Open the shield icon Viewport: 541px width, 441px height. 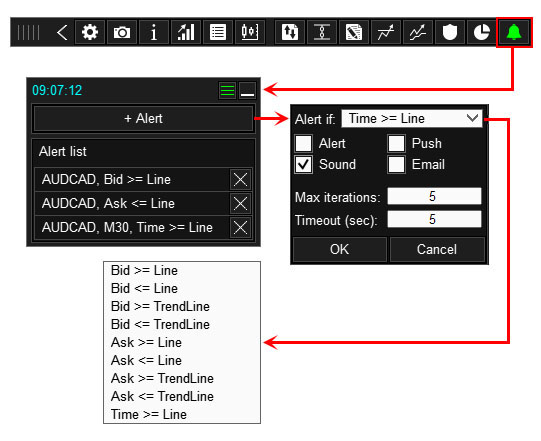450,32
